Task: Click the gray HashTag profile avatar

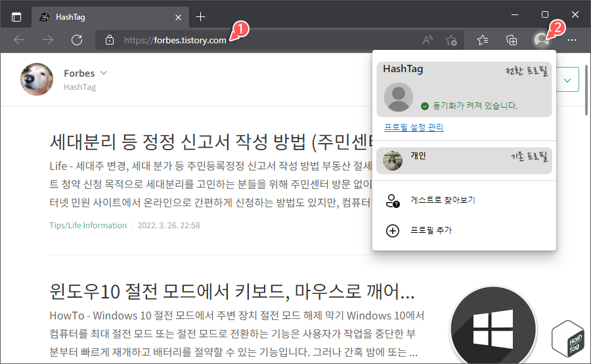Action: (399, 97)
